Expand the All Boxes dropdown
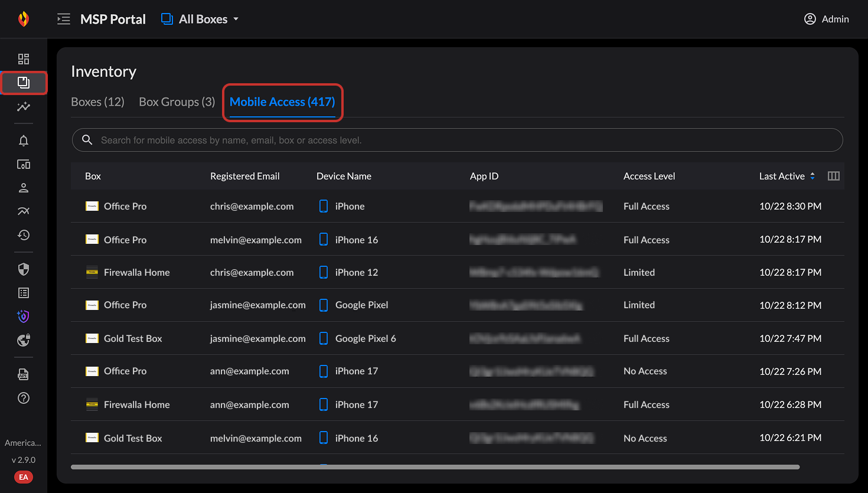The image size is (868, 493). (x=201, y=19)
